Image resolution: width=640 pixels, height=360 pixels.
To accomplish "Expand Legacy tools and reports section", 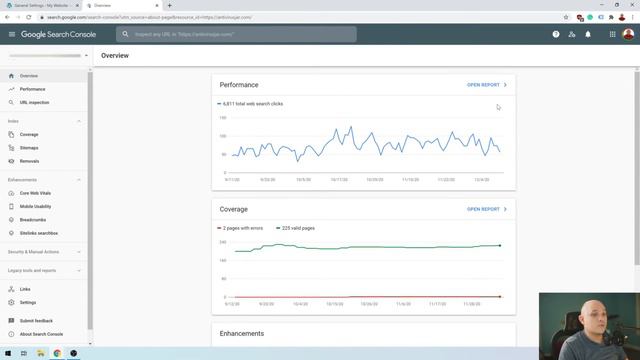I will point(79,271).
